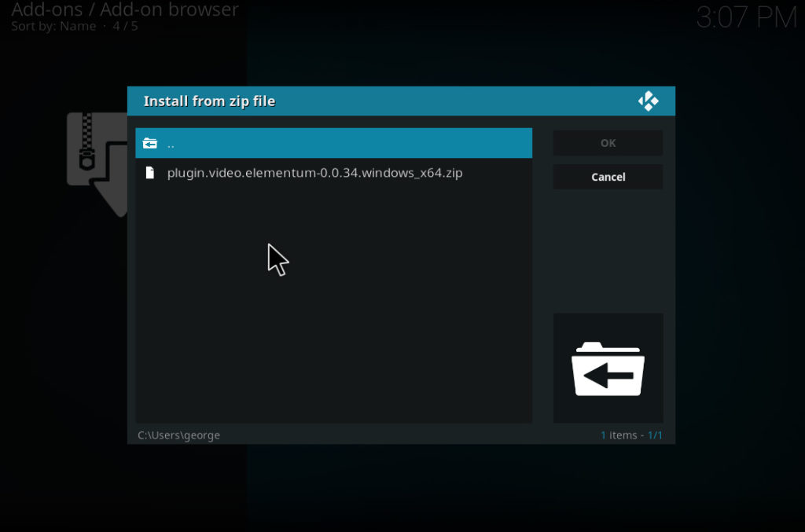Select the document icon of plugin.video.elementum
Screen dimensions: 805x532
(x=150, y=172)
